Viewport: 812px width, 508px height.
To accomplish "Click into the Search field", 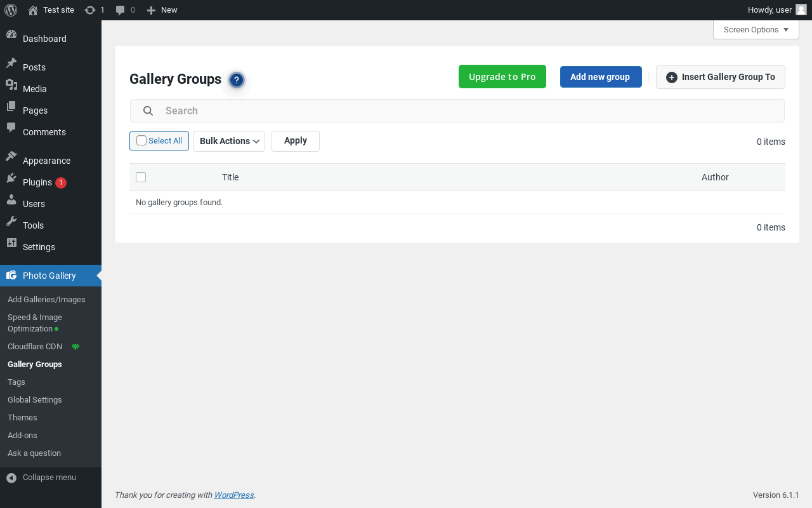I will tap(457, 110).
